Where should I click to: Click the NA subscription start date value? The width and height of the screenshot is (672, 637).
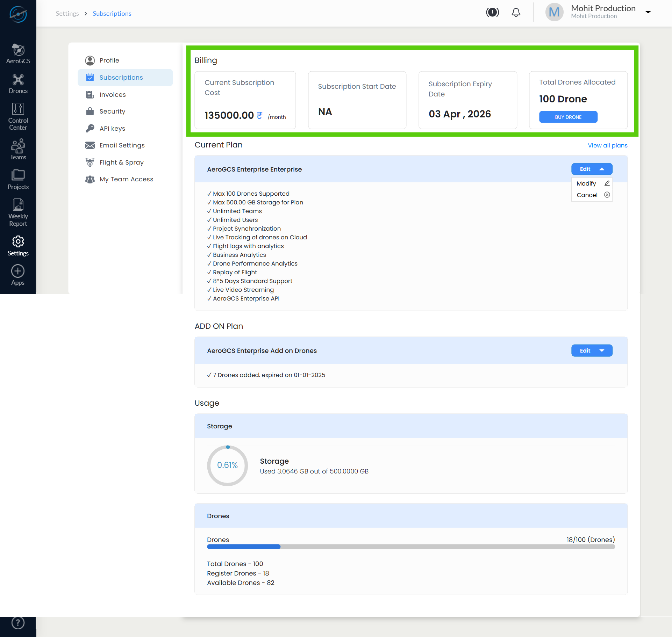coord(325,112)
